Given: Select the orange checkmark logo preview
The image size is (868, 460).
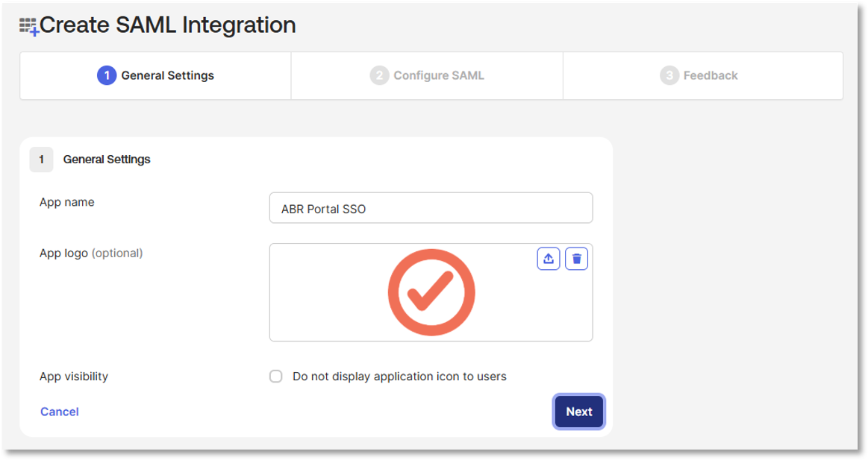Looking at the screenshot, I should 431,292.
